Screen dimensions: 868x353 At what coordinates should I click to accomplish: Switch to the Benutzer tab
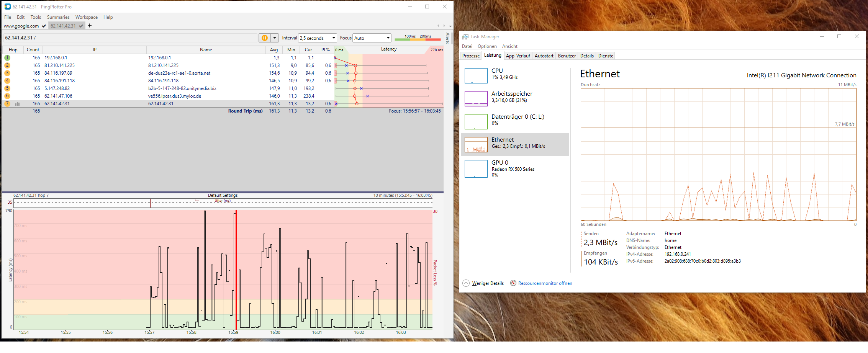(x=567, y=56)
